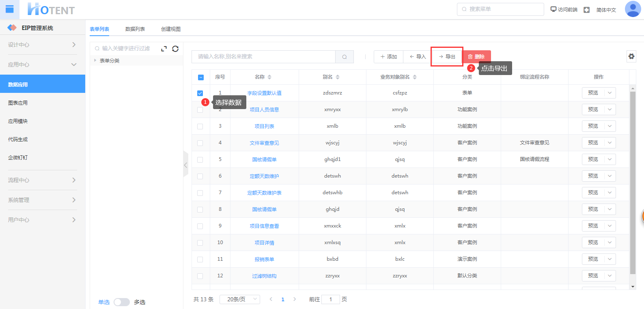Open the 文件审查意见 form link
Screen dimensions: 644x309
(264, 143)
